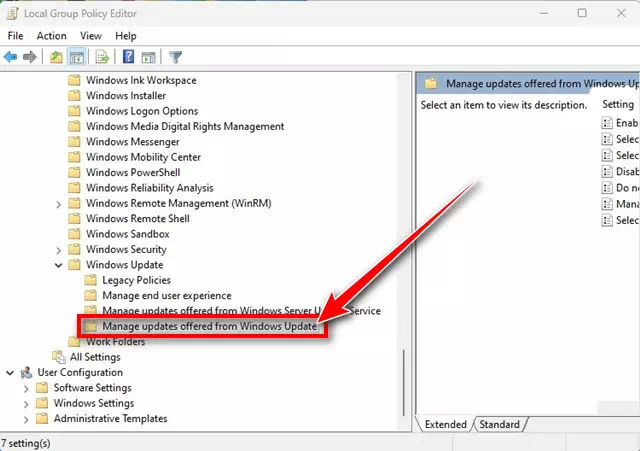
Task: Open the Action menu
Action: 51,36
